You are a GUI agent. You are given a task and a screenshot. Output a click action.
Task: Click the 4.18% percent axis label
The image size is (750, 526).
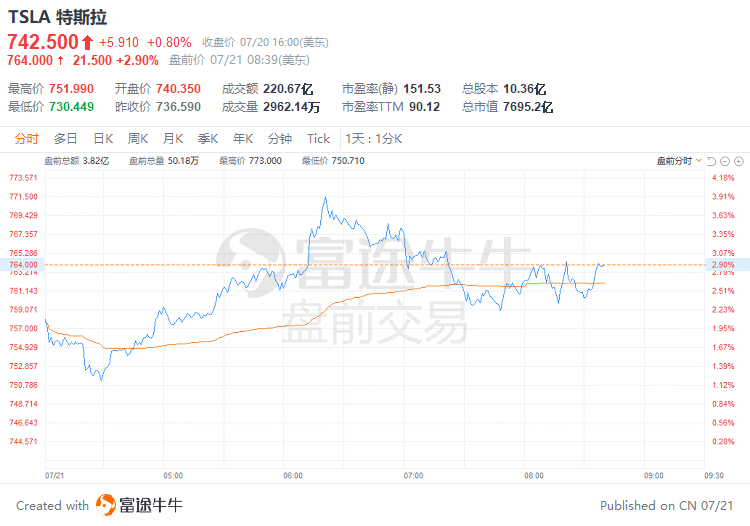click(x=723, y=178)
